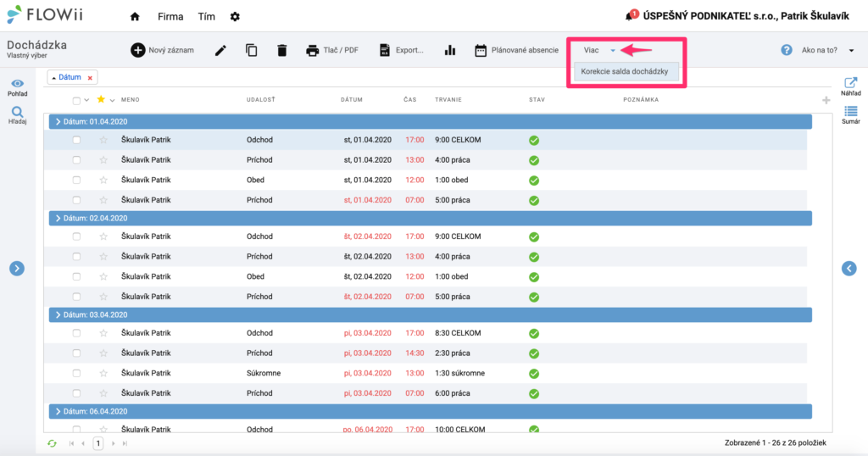868x456 pixels.
Task: Remove the Dátum grouping with the x
Action: (90, 78)
